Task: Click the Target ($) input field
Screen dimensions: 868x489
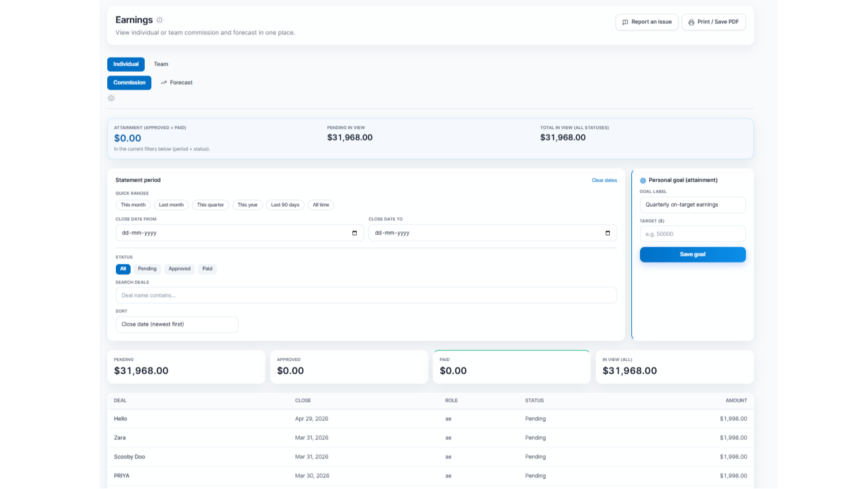Action: pyautogui.click(x=693, y=234)
